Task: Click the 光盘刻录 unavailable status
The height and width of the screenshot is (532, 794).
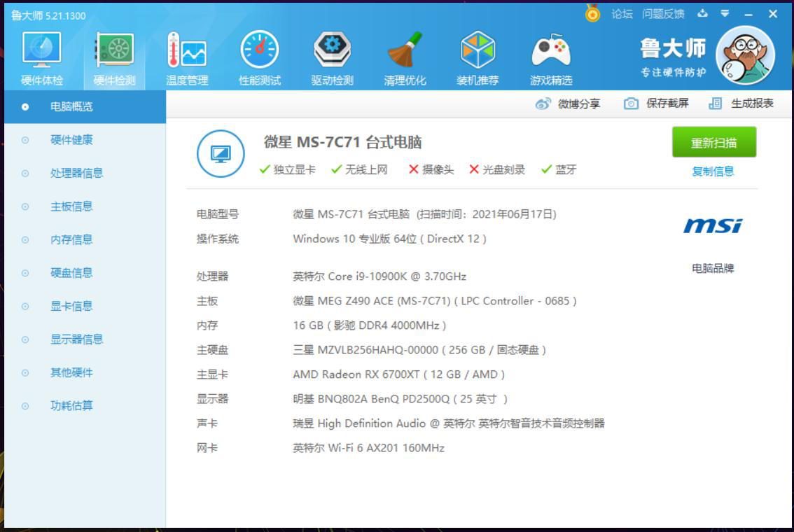Action: tap(496, 169)
